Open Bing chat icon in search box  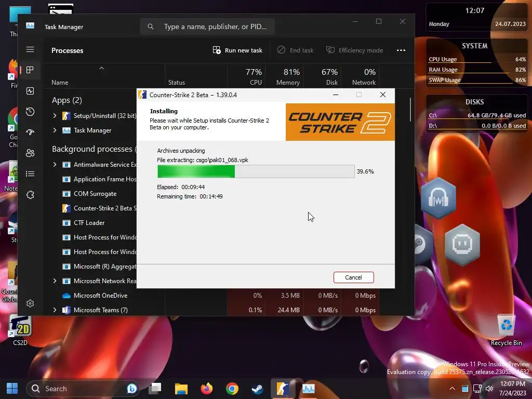coord(131,389)
